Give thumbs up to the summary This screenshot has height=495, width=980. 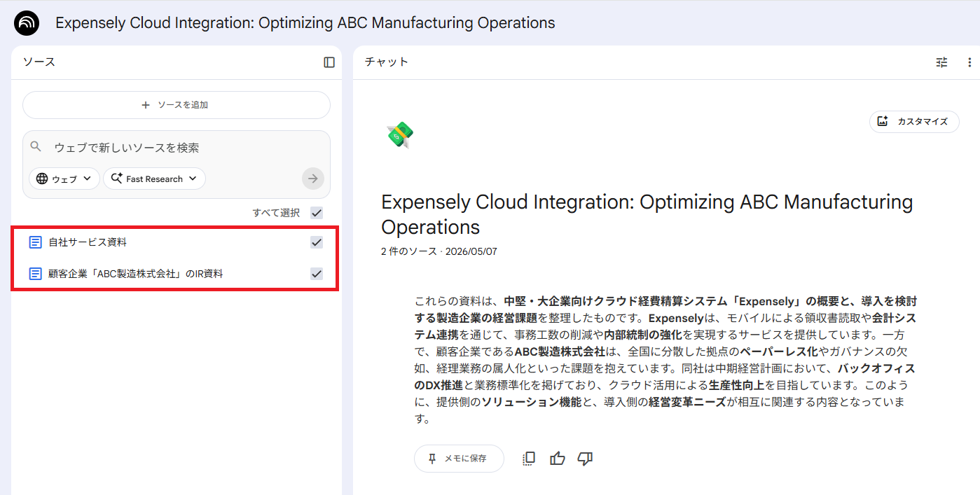(x=558, y=459)
